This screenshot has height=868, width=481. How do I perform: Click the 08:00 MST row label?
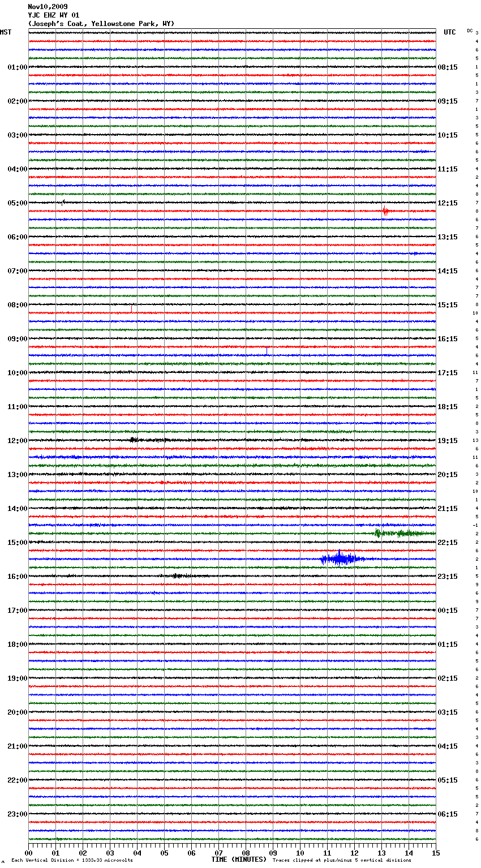click(18, 305)
